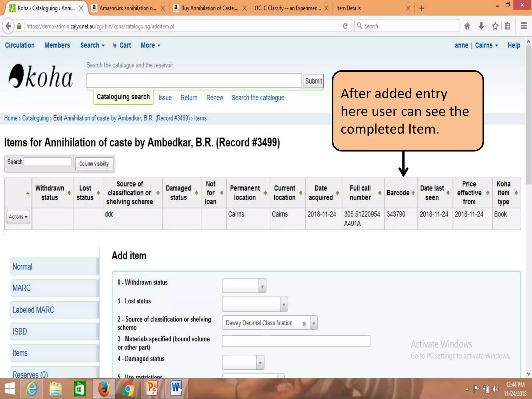532x399 pixels.
Task: Bookmark this page with star icon
Action: click(x=495, y=26)
